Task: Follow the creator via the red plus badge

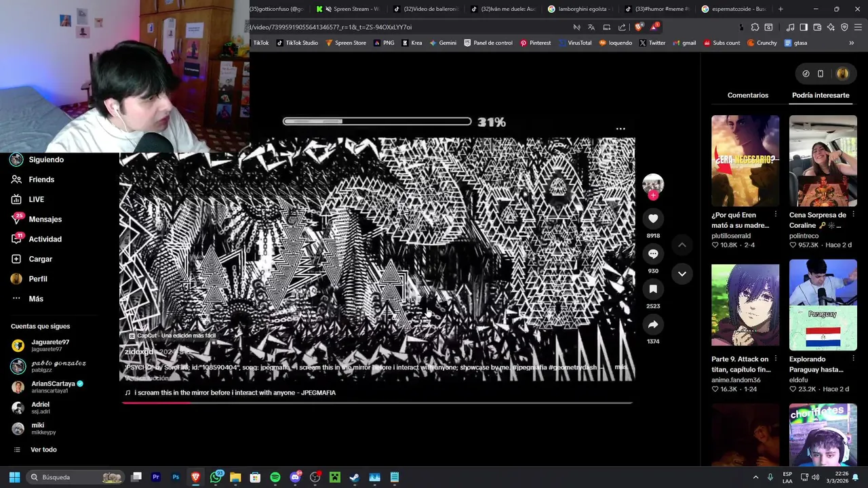Action: (x=653, y=195)
